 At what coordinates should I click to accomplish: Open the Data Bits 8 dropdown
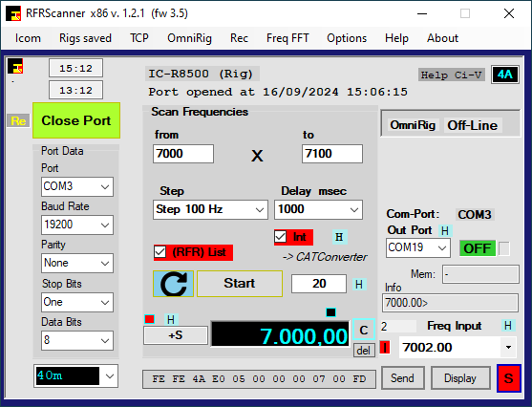pyautogui.click(x=77, y=340)
